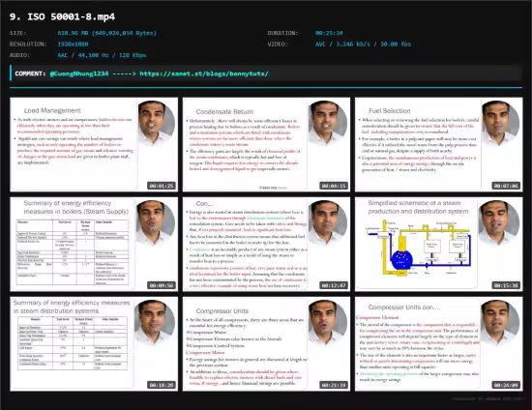Click the video codec value AVC / 3,246 kb/s
This screenshot has width=532, height=410.
click(x=363, y=44)
